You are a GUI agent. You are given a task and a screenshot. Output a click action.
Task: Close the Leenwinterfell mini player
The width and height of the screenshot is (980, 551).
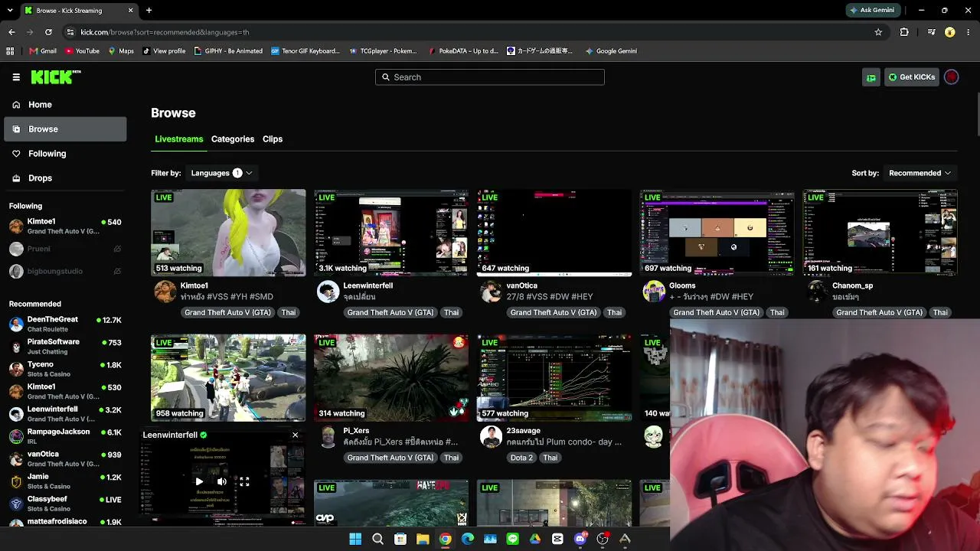point(295,435)
